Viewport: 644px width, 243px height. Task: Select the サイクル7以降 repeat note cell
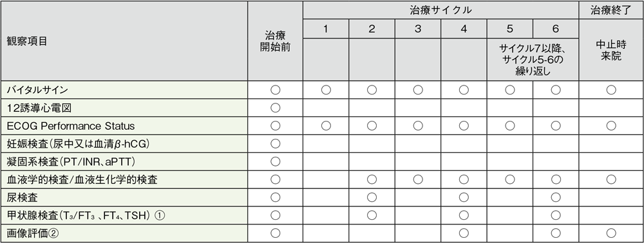coord(533,60)
